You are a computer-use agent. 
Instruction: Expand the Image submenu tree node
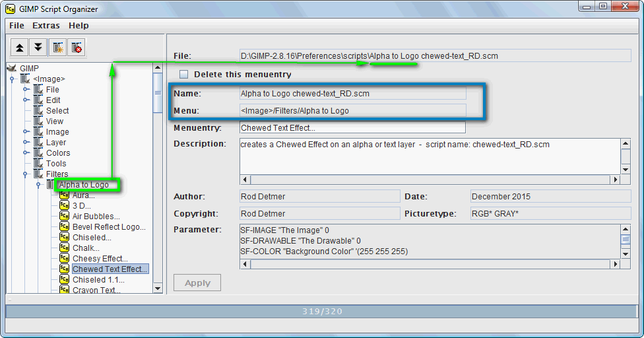coord(26,132)
